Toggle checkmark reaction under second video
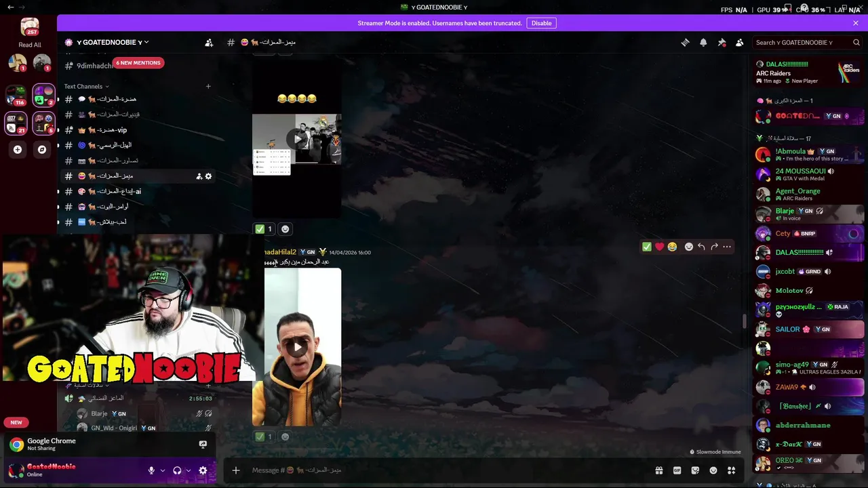Viewport: 868px width, 488px height. pos(264,436)
